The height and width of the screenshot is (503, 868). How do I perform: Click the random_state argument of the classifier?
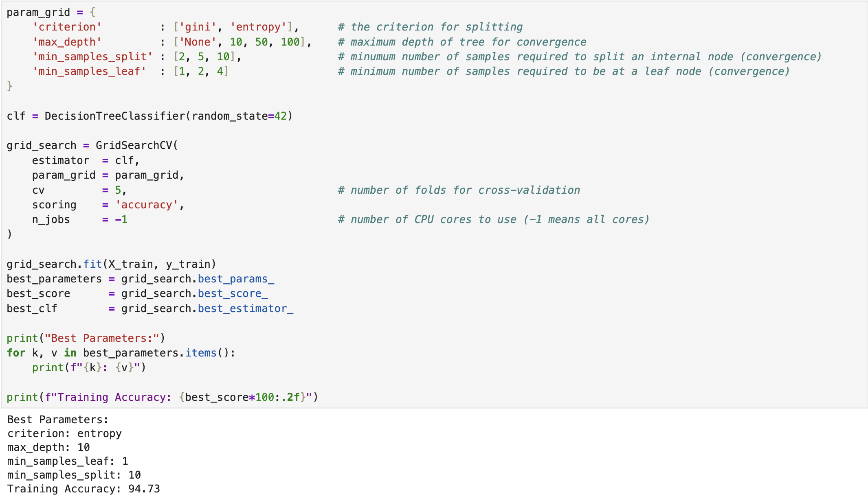point(229,116)
